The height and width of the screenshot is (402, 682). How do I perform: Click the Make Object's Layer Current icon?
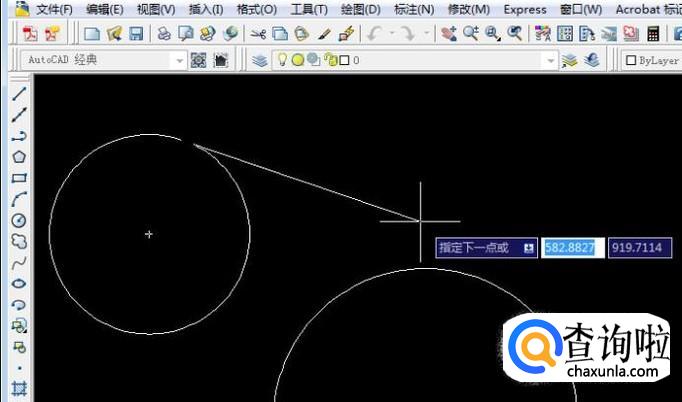(x=569, y=60)
